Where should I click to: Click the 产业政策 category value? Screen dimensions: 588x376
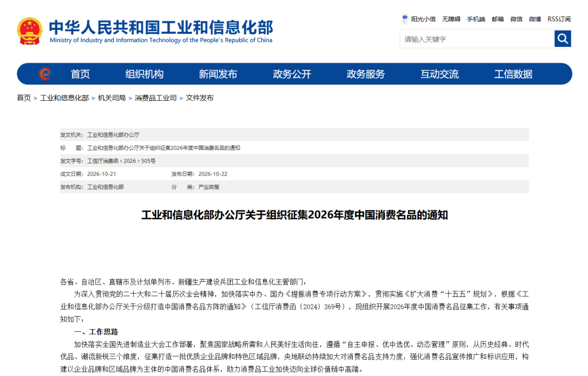point(209,187)
